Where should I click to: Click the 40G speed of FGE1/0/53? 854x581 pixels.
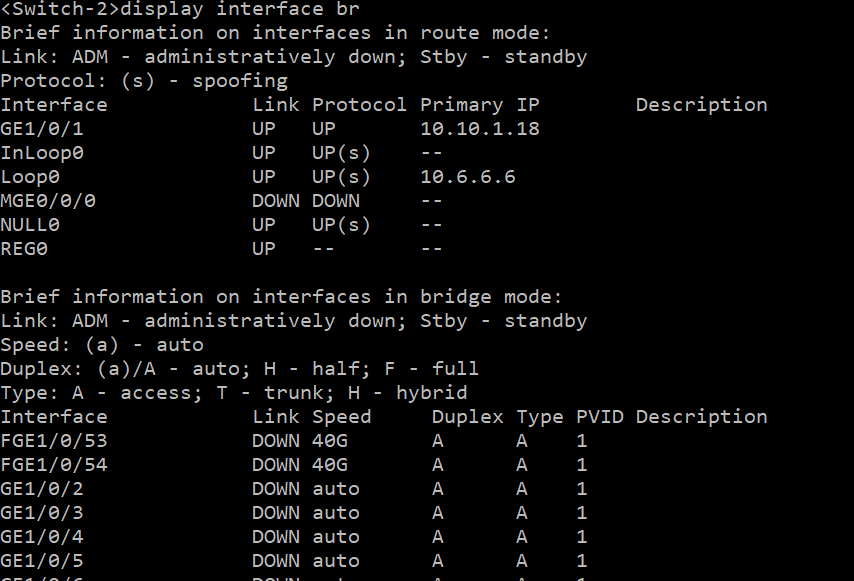click(x=330, y=441)
